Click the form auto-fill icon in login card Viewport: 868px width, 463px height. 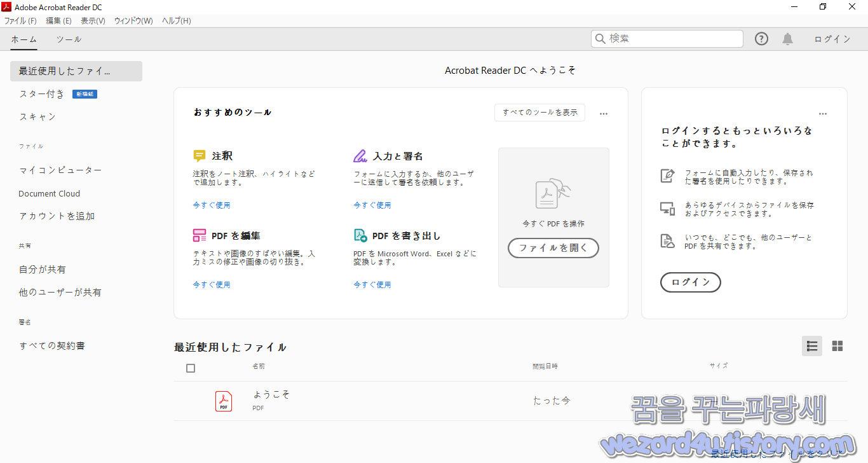tap(667, 176)
